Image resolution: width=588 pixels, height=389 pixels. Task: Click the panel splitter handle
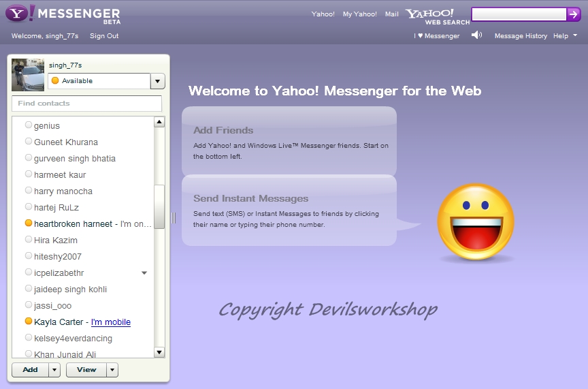(x=174, y=217)
